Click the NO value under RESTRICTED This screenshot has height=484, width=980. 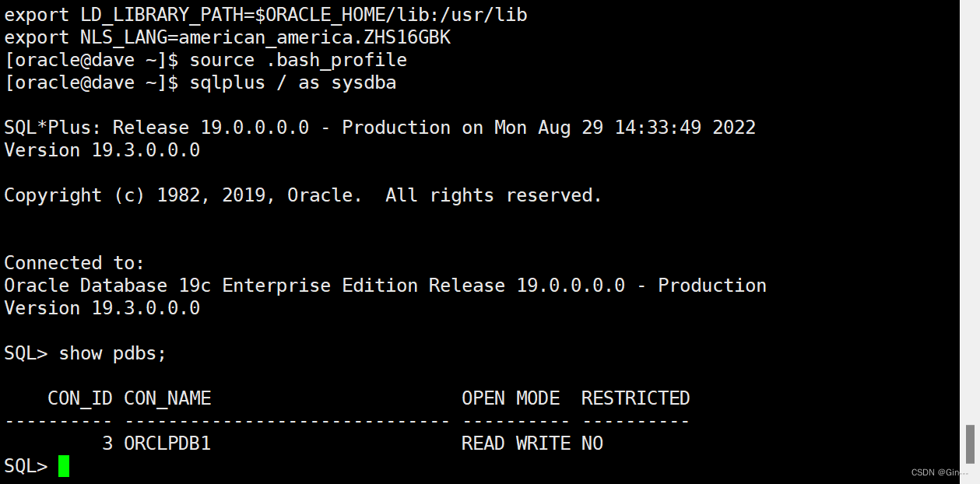click(592, 444)
